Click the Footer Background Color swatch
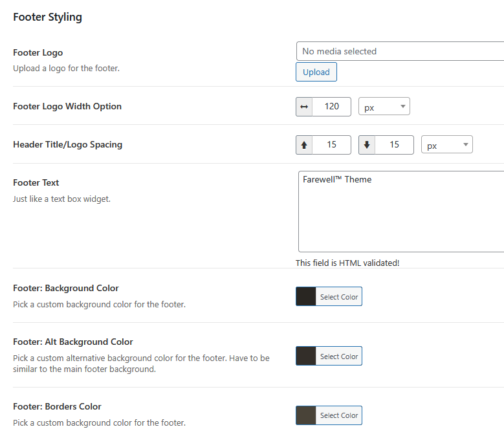 pos(306,297)
